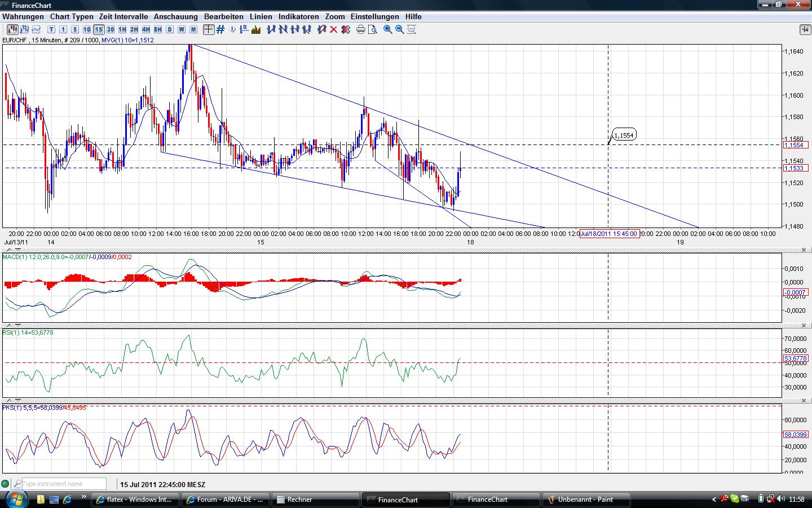Zoom out with the magnifier minus icon
The image size is (812, 508).
400,29
